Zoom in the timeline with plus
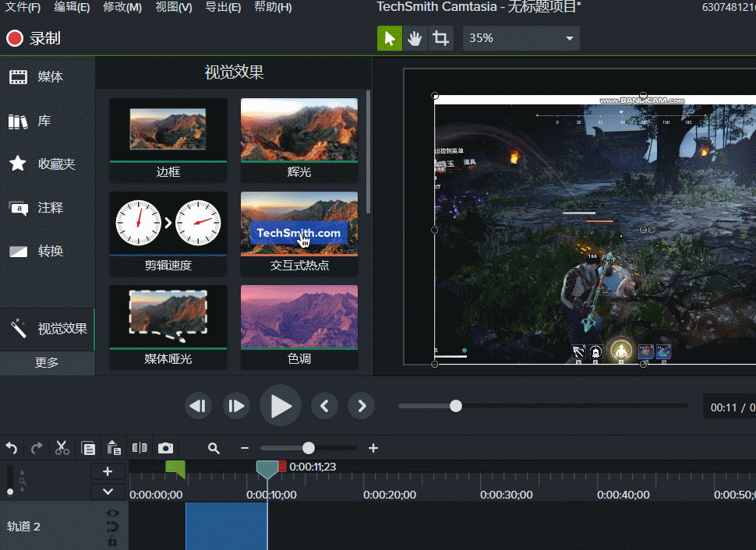The width and height of the screenshot is (756, 550). coord(373,448)
